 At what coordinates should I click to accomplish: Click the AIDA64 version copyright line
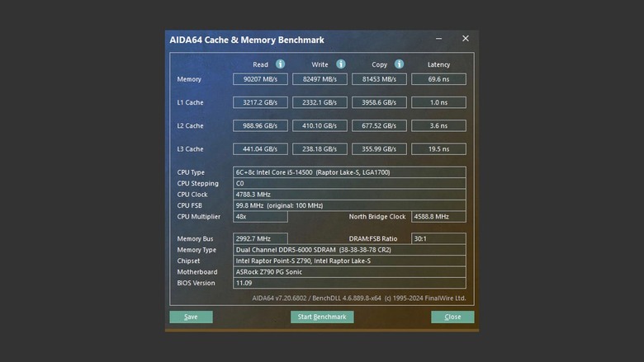click(359, 298)
